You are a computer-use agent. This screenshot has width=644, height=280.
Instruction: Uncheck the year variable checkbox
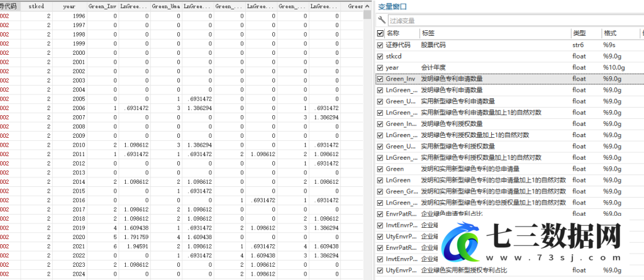point(380,67)
